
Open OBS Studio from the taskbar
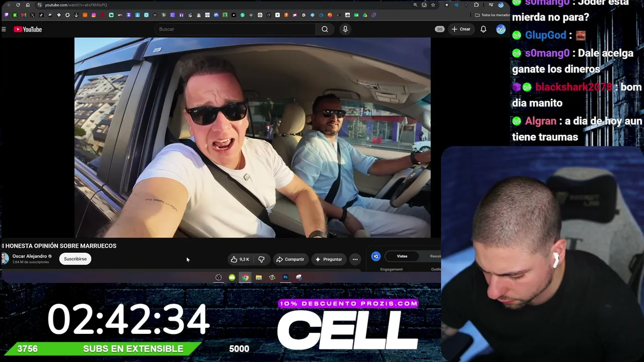pos(218,278)
